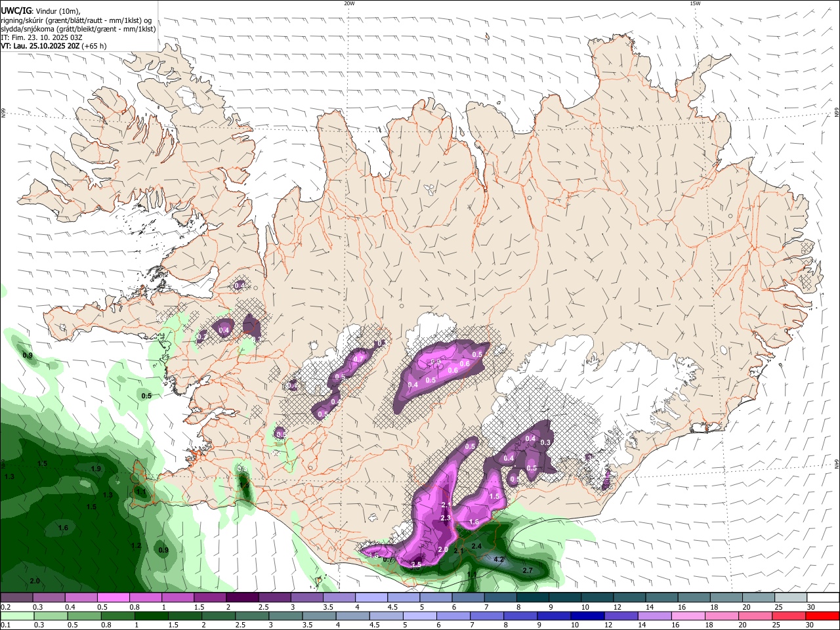The width and height of the screenshot is (840, 630).
Task: Pick the white snow legend swatch at 30
Action: (823, 597)
